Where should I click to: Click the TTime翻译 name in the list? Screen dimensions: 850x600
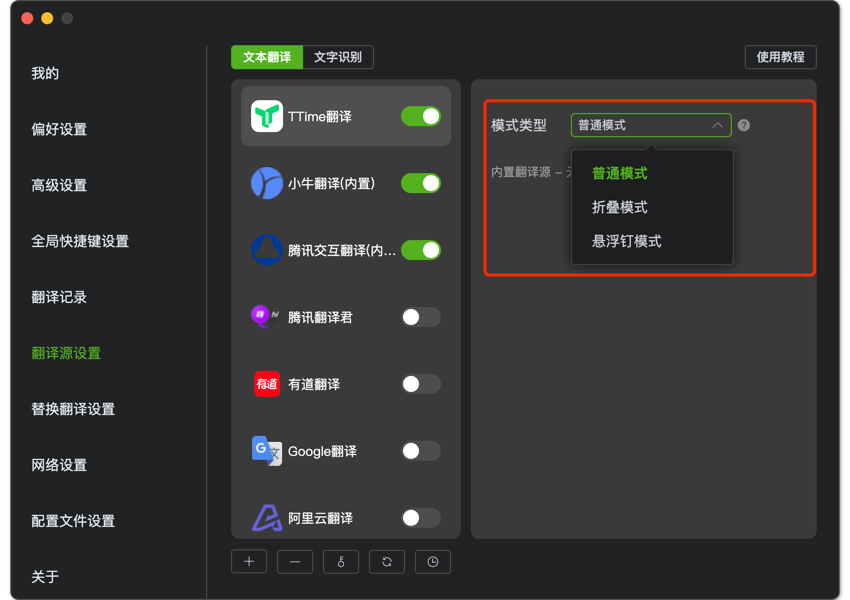click(320, 117)
